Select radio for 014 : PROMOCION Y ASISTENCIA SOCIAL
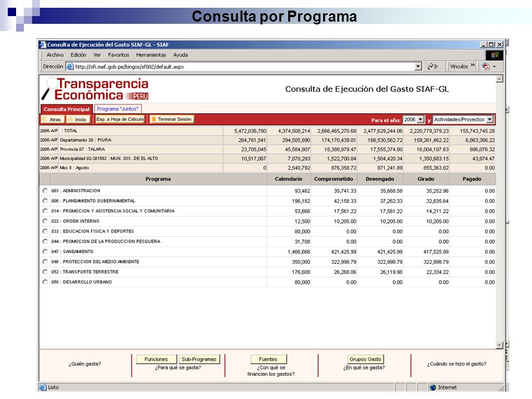532x399 pixels. tap(45, 211)
